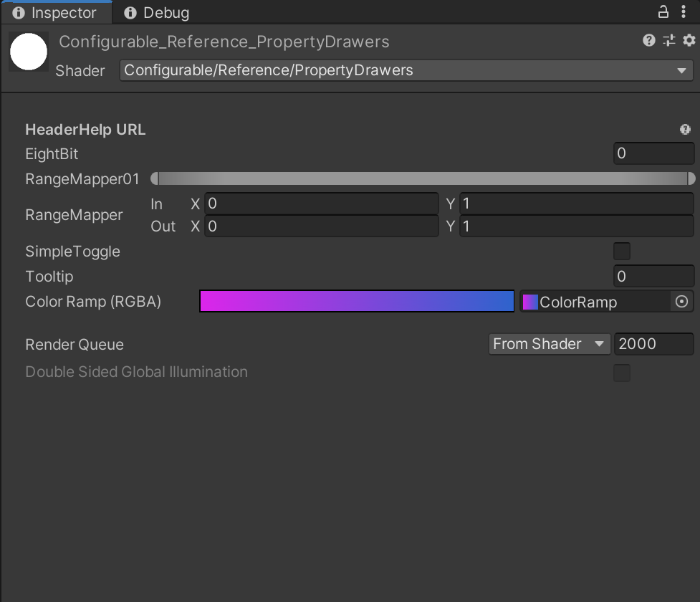Click the SimpleToggle property label
700x602 pixels.
click(72, 252)
